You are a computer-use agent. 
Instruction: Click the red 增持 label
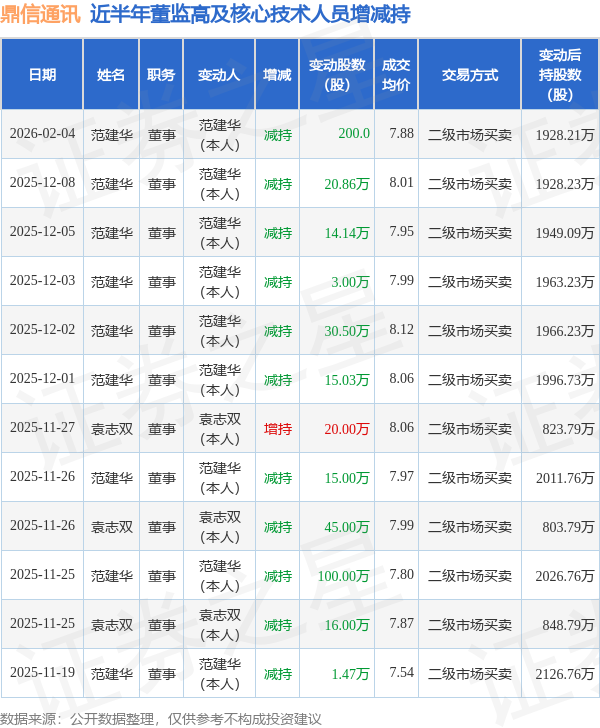278,429
